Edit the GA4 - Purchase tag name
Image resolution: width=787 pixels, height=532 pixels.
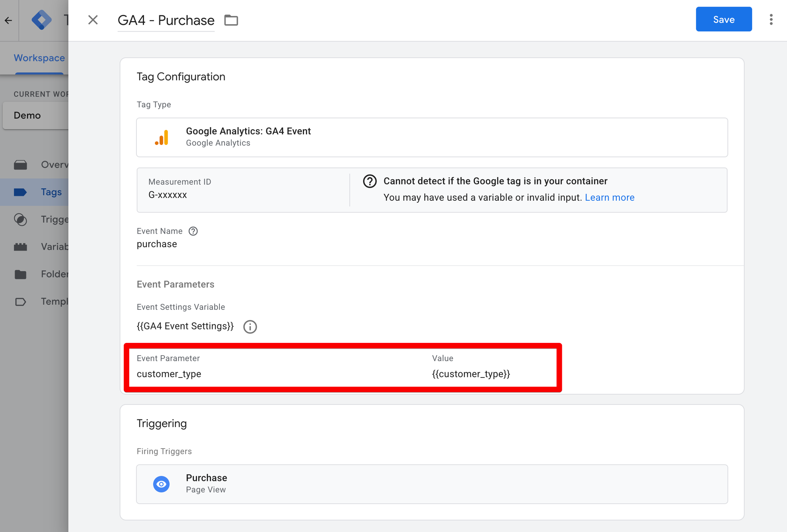click(x=166, y=20)
